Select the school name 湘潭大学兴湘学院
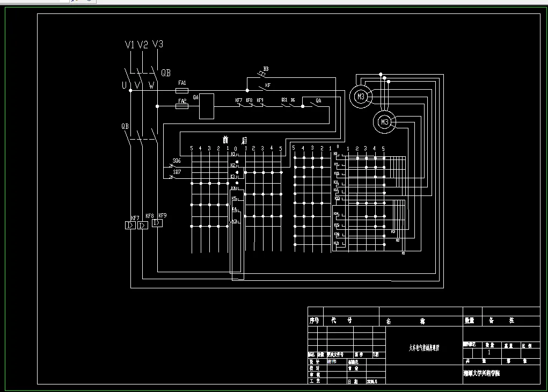Screen dimensions: 548x392 [482, 373]
